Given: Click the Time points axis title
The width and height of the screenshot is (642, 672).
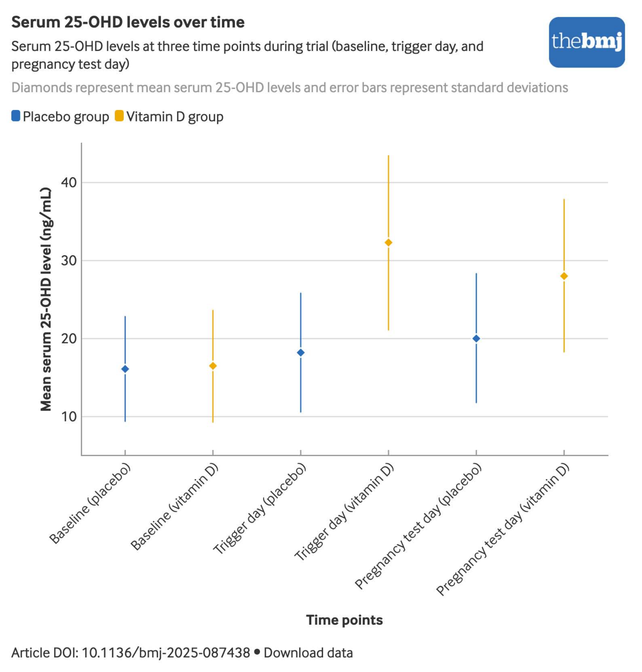Looking at the screenshot, I should [344, 620].
